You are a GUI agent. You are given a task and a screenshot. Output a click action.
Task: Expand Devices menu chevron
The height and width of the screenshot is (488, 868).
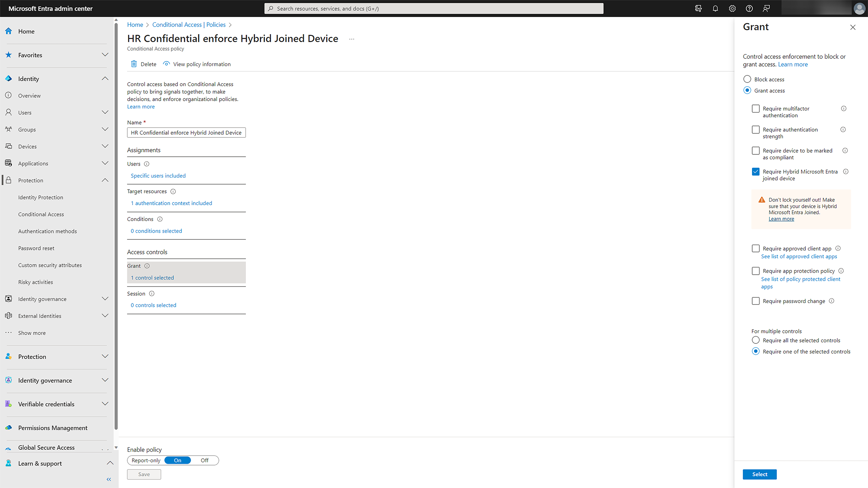coord(105,146)
